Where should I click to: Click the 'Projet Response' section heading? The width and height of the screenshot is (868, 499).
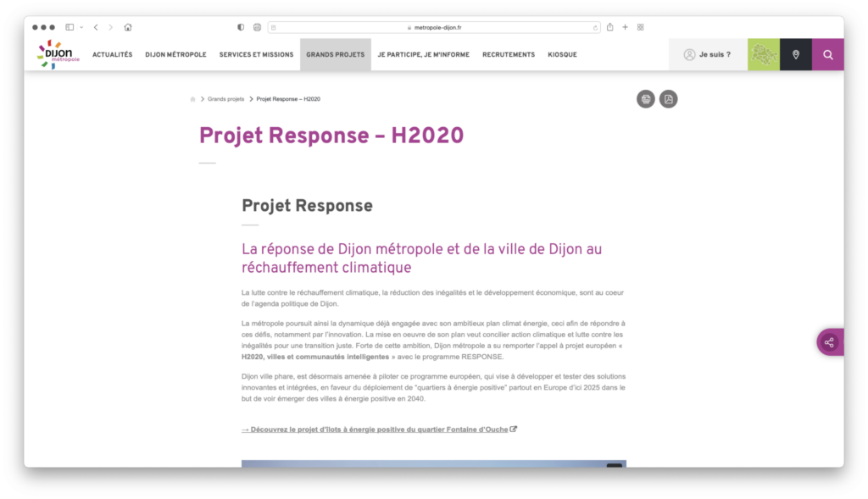tap(307, 206)
